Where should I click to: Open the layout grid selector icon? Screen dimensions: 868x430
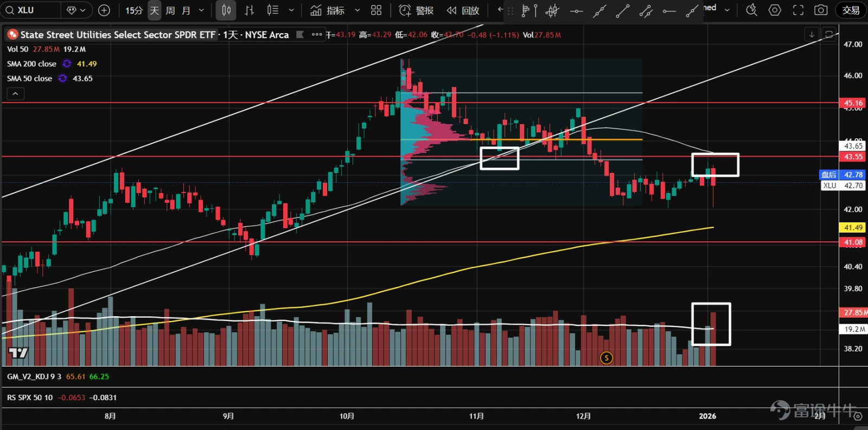click(376, 10)
